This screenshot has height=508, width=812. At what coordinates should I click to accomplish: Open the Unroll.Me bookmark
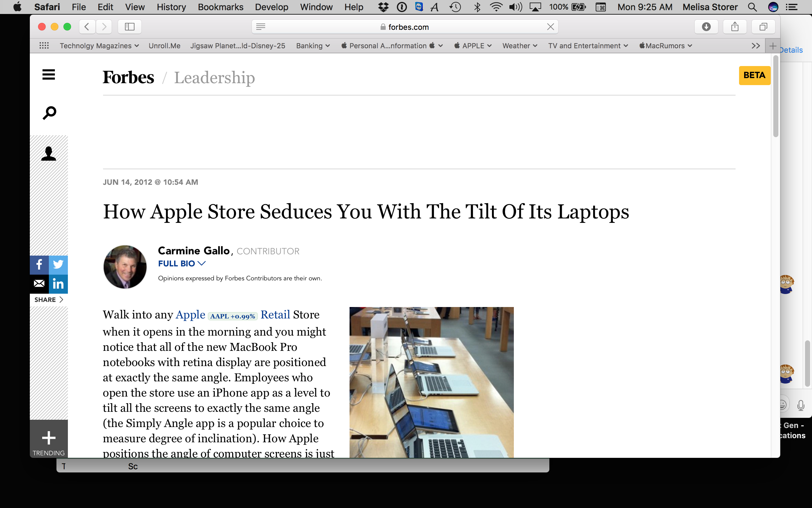164,46
